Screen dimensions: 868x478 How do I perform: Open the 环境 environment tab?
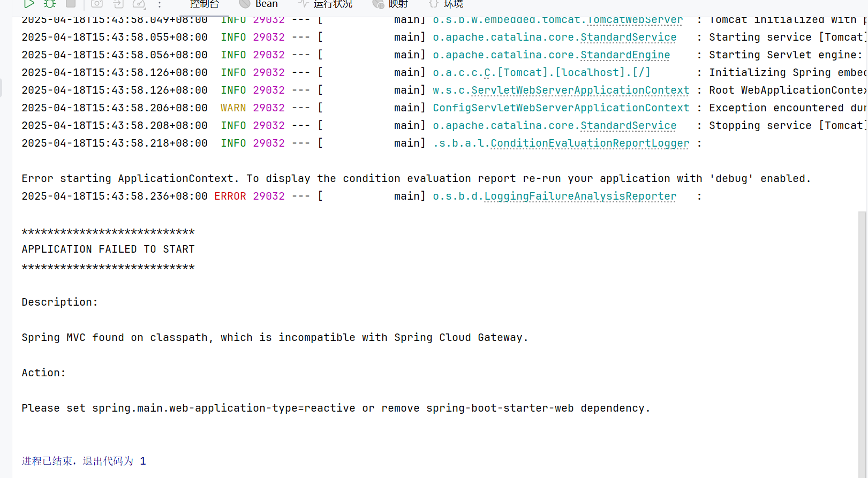(446, 4)
